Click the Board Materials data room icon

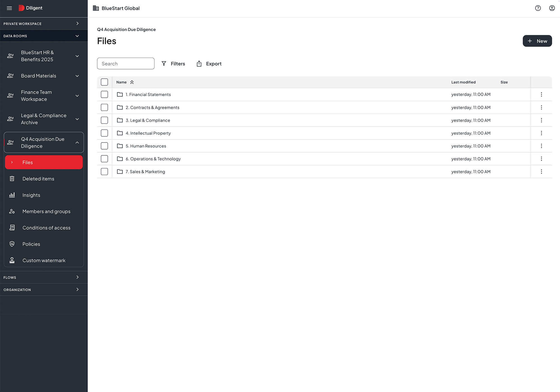10,76
